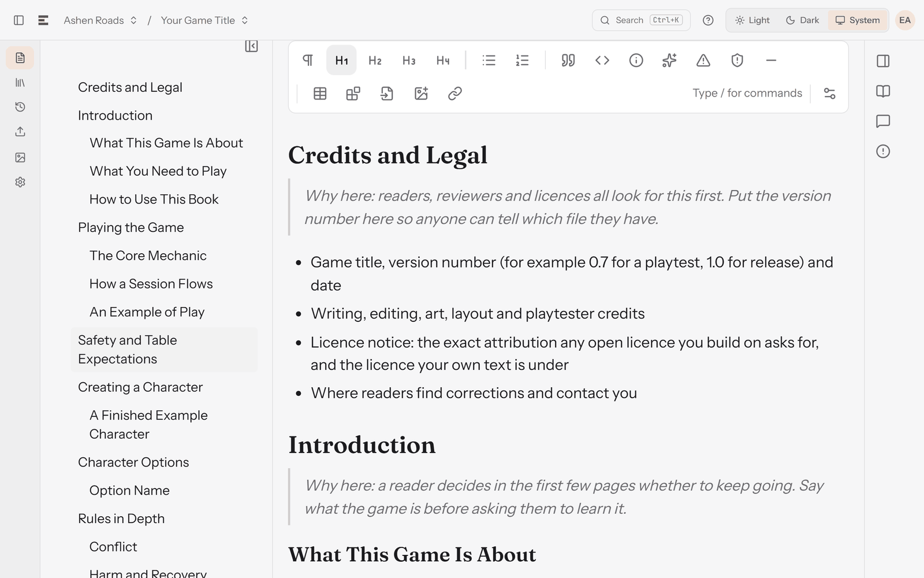
Task: Insert a horizontal rule divider
Action: [771, 60]
